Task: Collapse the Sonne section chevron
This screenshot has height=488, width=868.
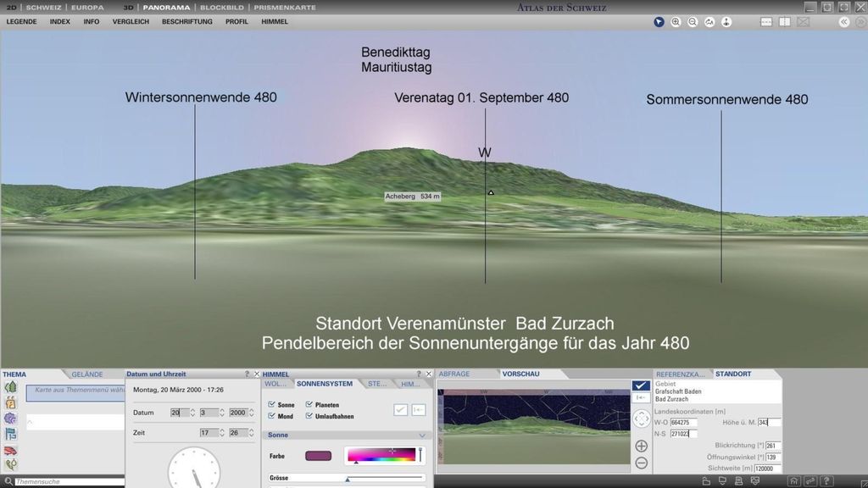Action: point(422,435)
